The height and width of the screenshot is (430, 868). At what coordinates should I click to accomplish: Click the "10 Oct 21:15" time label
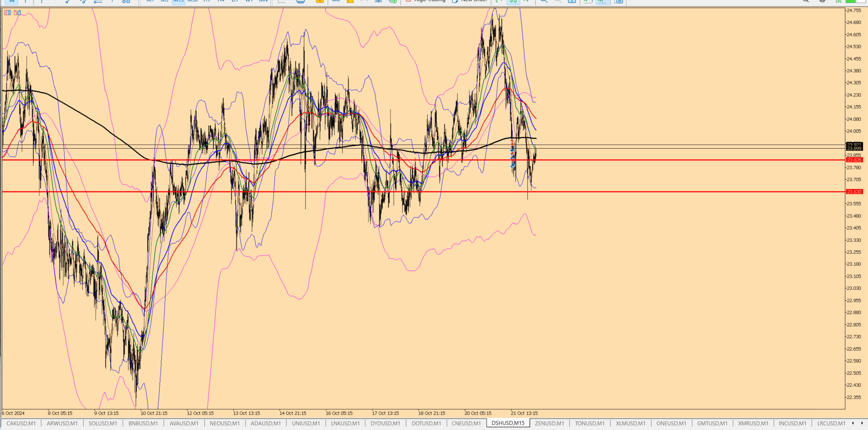coord(154,413)
